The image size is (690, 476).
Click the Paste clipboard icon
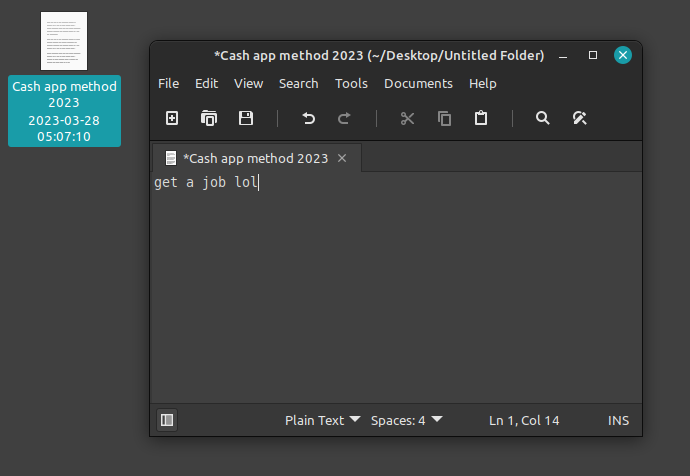point(481,118)
